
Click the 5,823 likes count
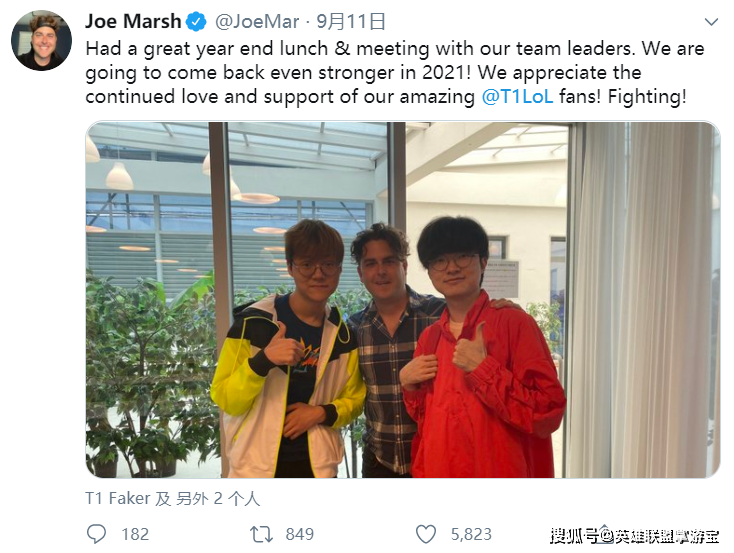point(471,534)
